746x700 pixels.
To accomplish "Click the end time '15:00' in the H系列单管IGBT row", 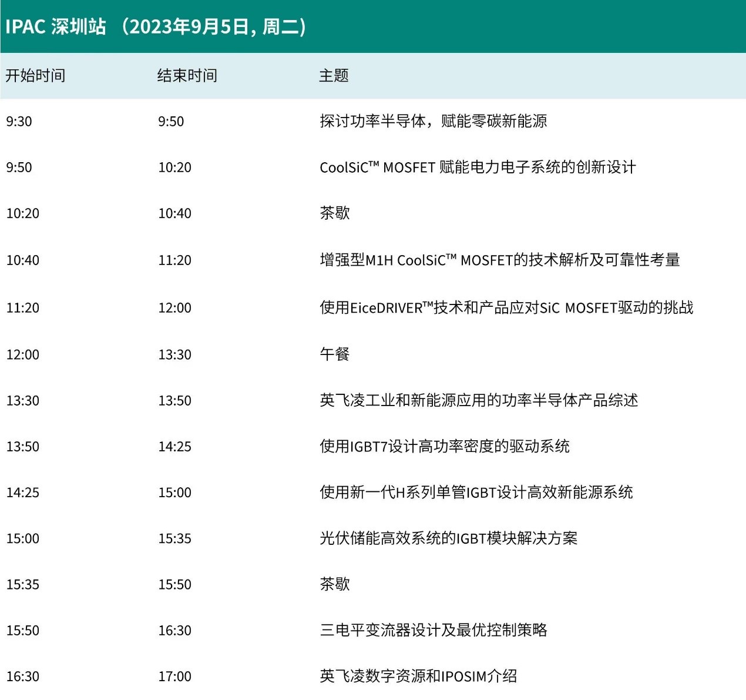I will tap(175, 493).
